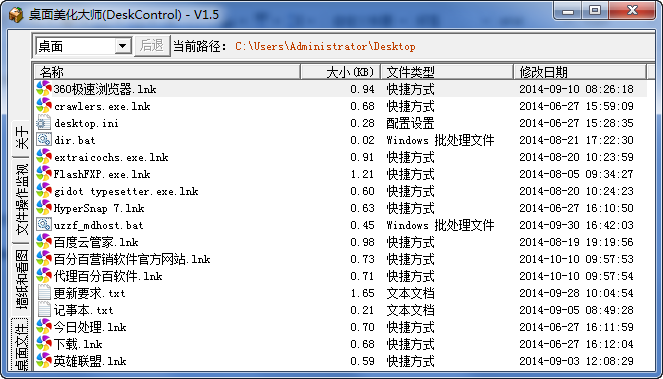Sort by the 名称 column header
Screen dimensions: 663x379
point(167,72)
